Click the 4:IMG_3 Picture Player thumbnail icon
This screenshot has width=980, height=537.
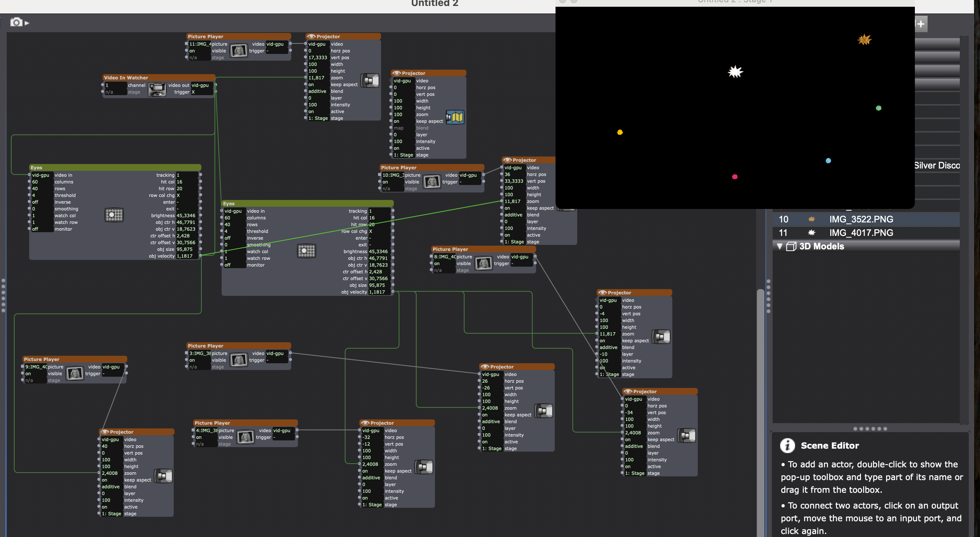click(246, 437)
